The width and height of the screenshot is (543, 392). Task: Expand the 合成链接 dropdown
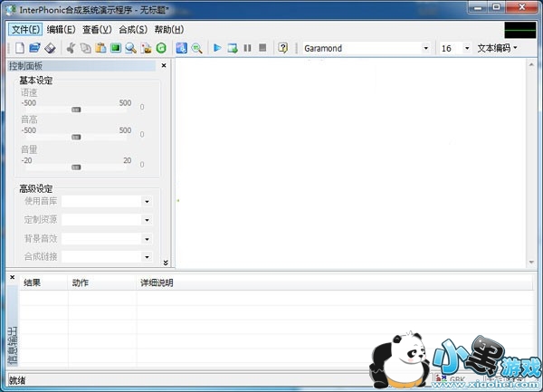(x=147, y=257)
